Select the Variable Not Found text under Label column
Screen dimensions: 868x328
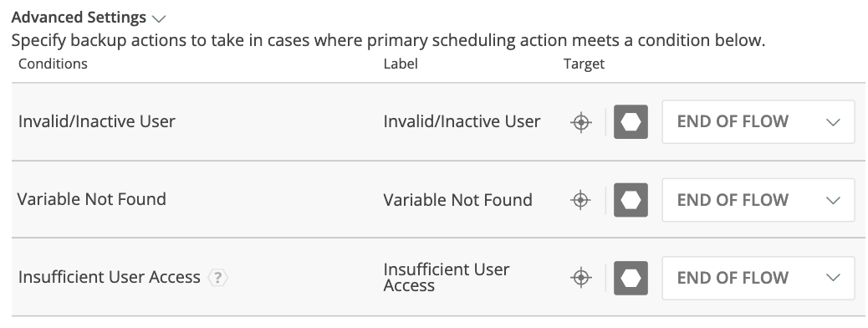(x=457, y=200)
